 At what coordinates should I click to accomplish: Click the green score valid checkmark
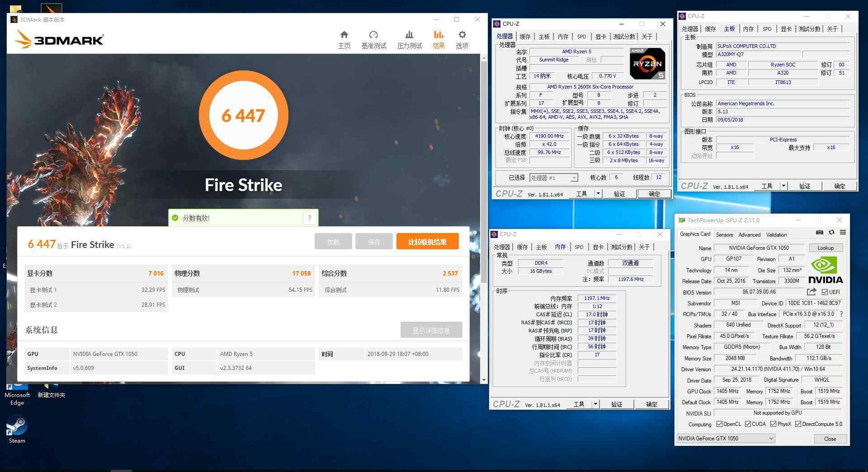pos(175,218)
